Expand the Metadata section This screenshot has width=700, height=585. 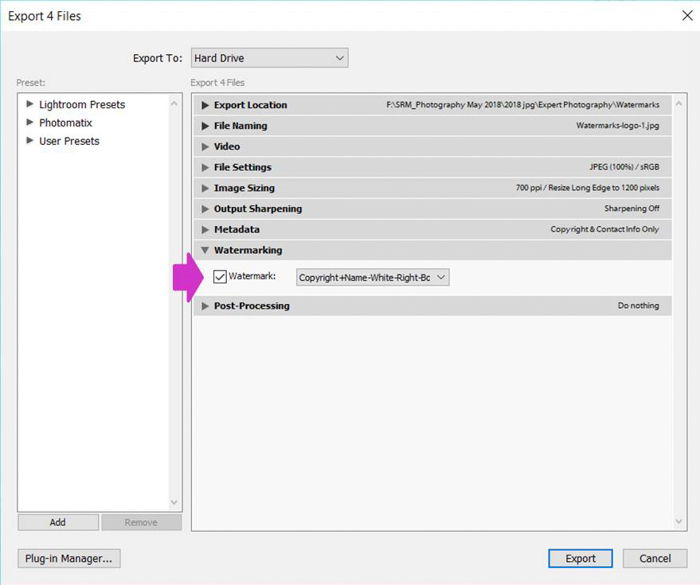[433, 230]
